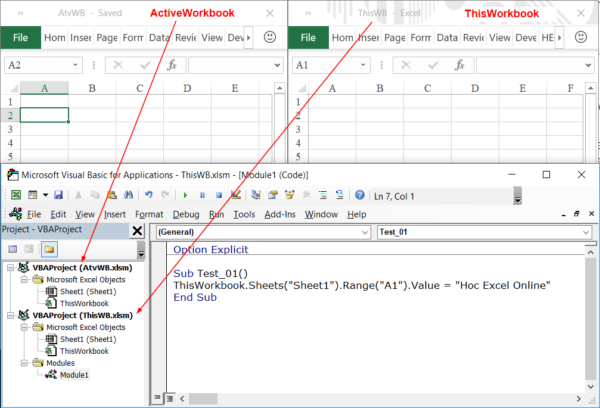Toggle Design Mode icon in toolbar
The width and height of the screenshot is (600, 408).
coord(236,196)
